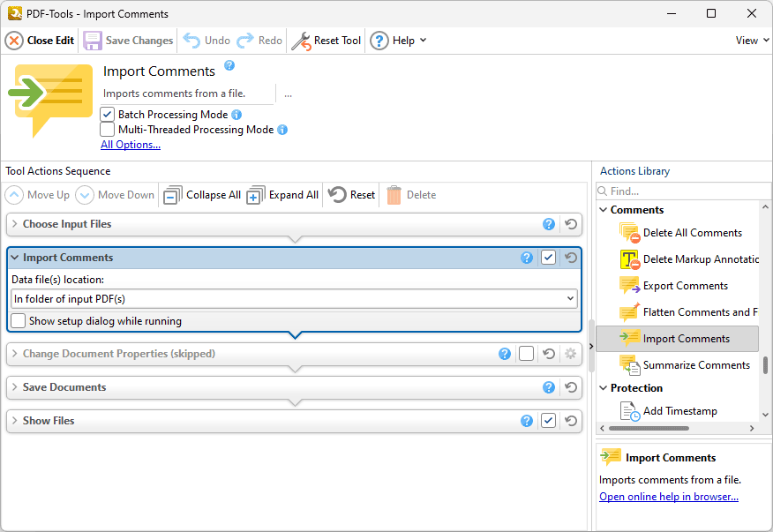This screenshot has height=532, width=773.
Task: Reset the Save Documents step
Action: (571, 387)
